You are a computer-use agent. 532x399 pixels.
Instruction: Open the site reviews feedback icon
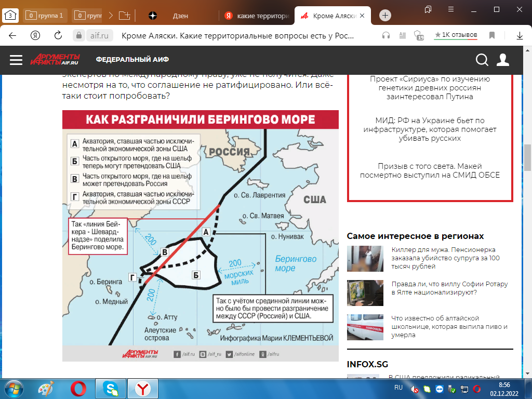tap(419, 35)
